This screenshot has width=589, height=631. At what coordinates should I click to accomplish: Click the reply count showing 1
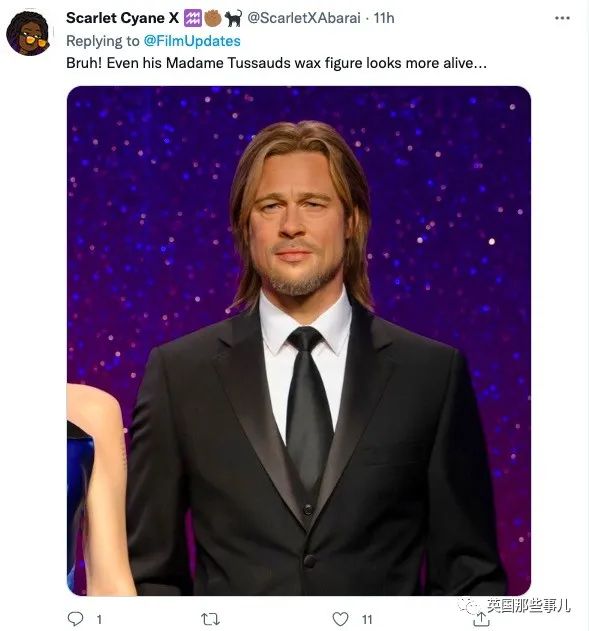tap(99, 619)
